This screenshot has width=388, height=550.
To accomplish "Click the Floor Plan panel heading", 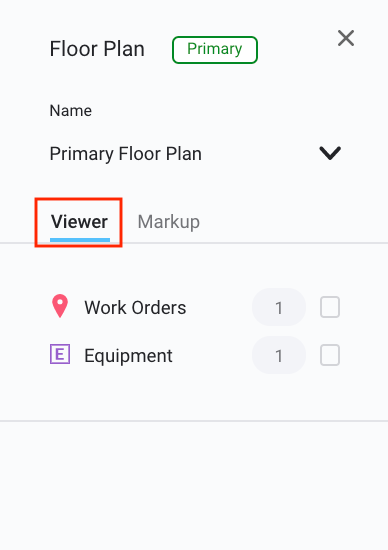I will pyautogui.click(x=97, y=49).
